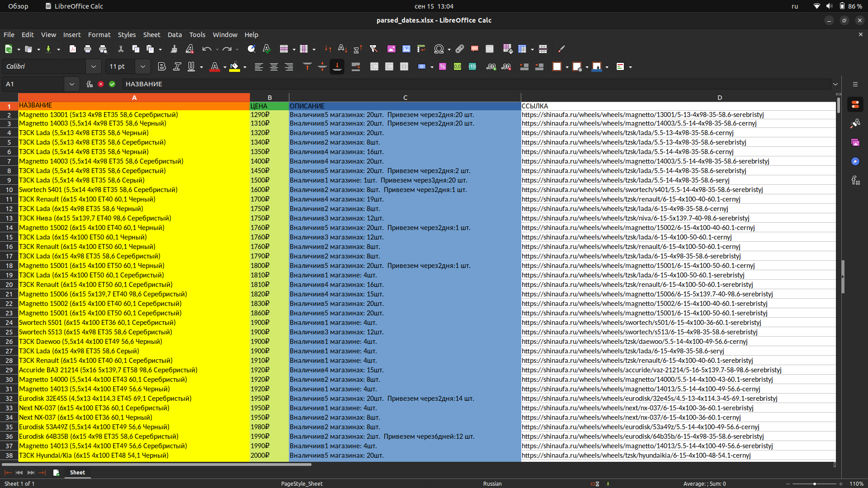Viewport: 868px width, 488px height.
Task: Insert a hyperlink via chain icon
Action: point(460,49)
